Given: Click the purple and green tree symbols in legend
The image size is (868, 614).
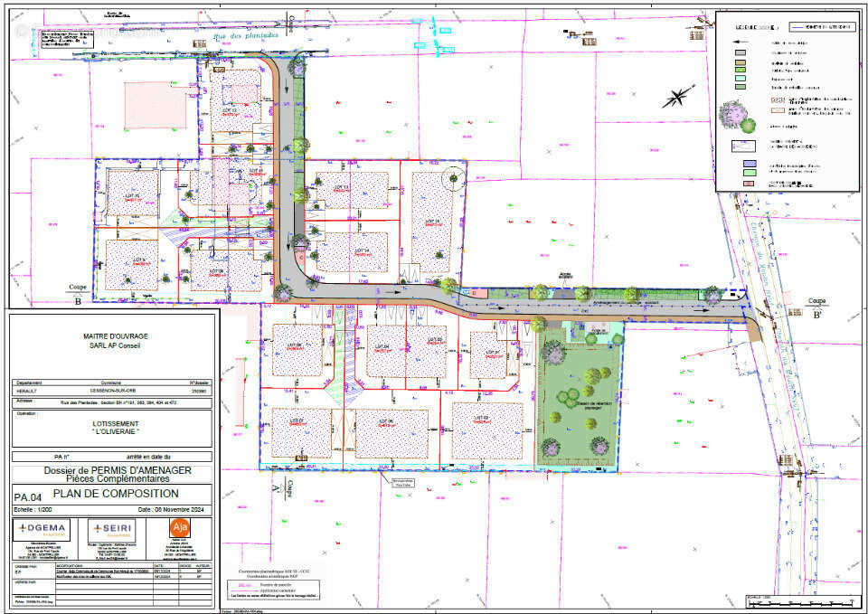Looking at the screenshot, I should click(737, 118).
